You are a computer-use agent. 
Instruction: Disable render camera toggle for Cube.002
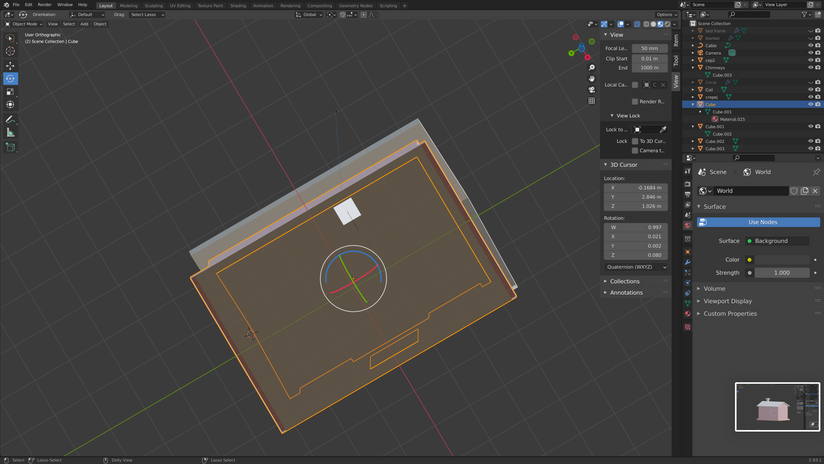tap(818, 141)
